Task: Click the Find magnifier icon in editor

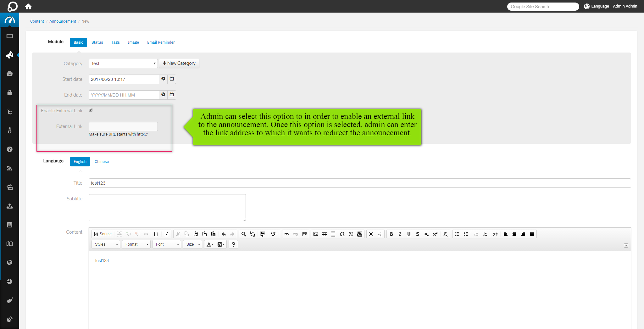Action: coord(243,234)
